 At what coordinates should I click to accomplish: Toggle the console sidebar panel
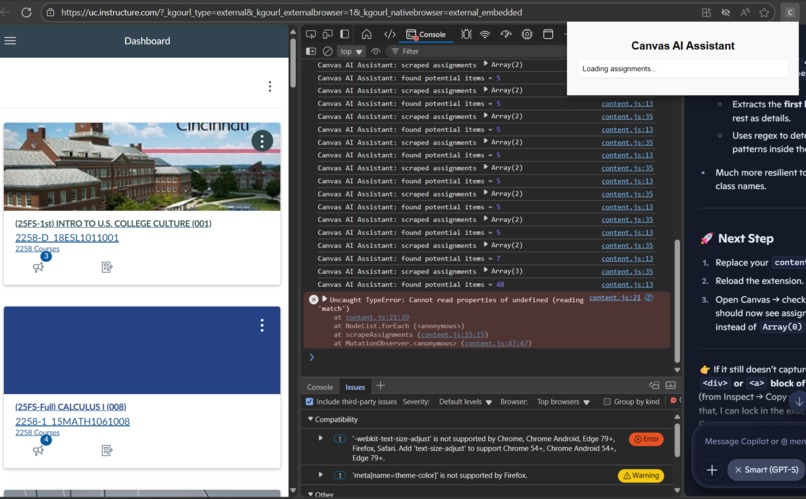click(311, 51)
